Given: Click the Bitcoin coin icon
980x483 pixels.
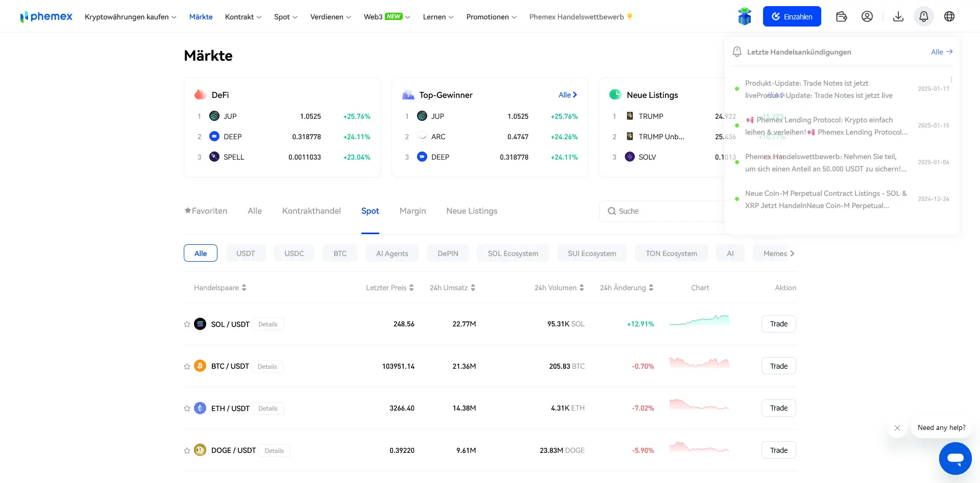Looking at the screenshot, I should pos(200,366).
